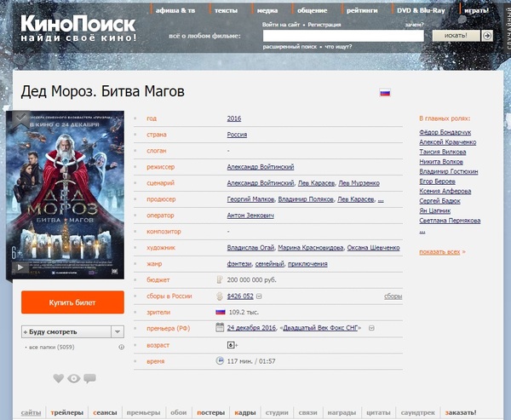511x420 pixels.
Task: Switch to the постеры tab
Action: pos(212,411)
